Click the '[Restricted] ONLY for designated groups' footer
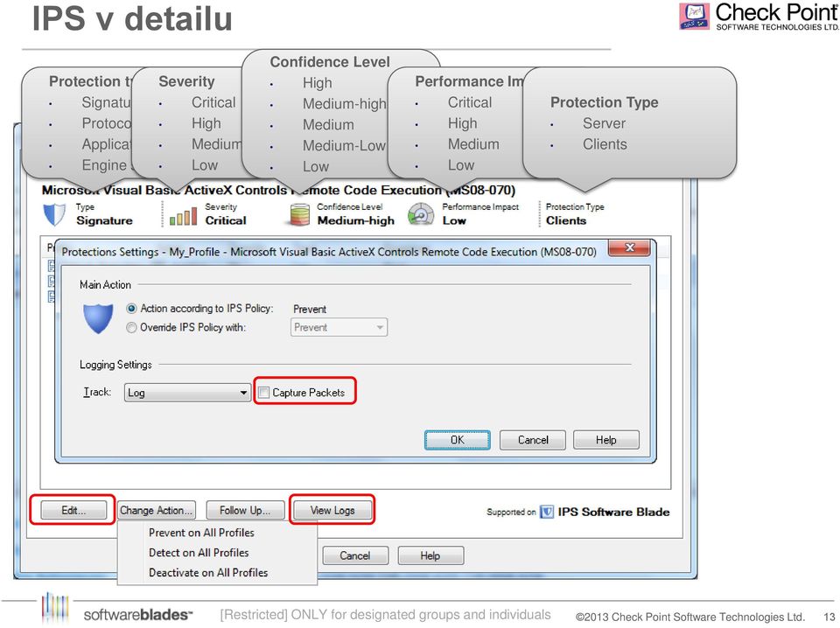Screen dimensions: 840x628 point(385,615)
